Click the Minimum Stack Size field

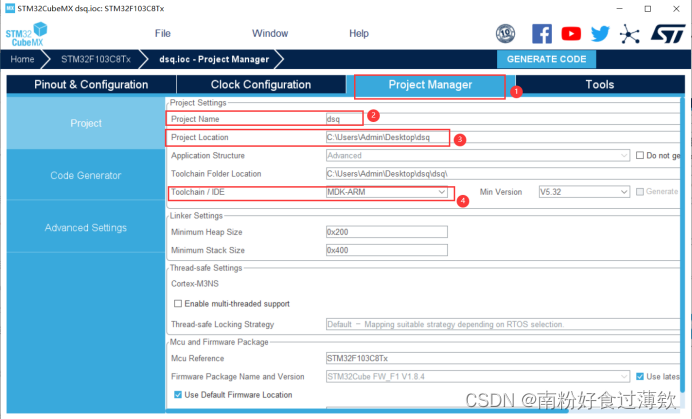(x=387, y=250)
